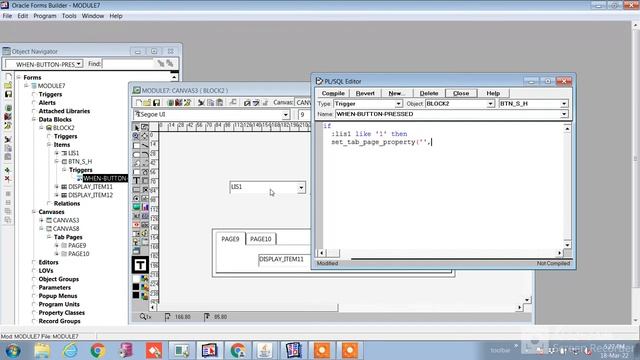Open the Object BLOCK2 dropdown
Screen dimensions: 640x360
pyautogui.click(x=490, y=104)
